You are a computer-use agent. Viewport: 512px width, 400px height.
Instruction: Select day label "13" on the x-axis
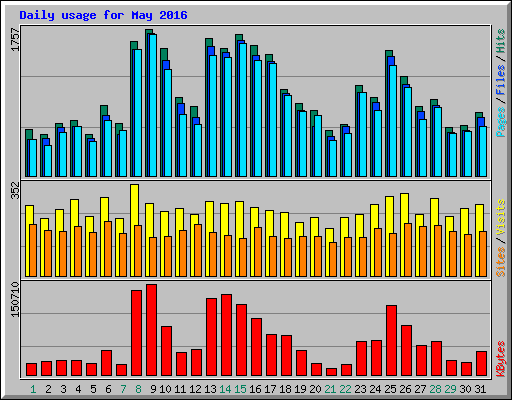pos(210,389)
